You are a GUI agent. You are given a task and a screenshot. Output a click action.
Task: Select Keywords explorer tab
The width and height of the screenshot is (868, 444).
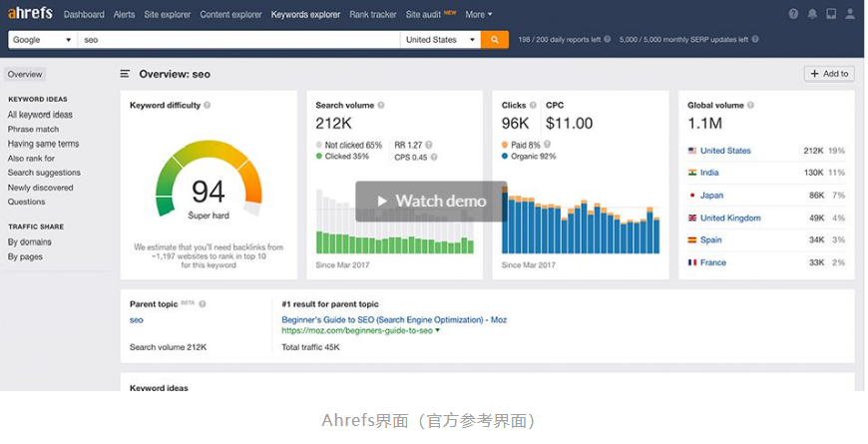(305, 15)
